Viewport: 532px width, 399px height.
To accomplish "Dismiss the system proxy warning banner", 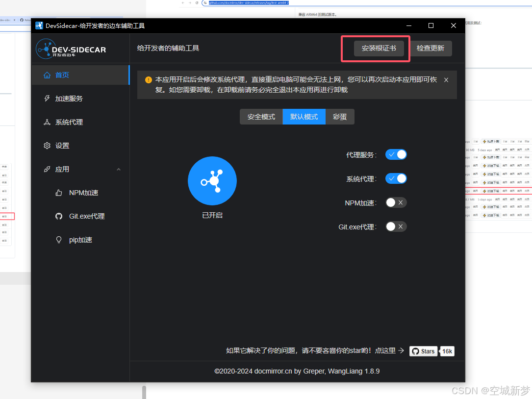I will pos(446,80).
